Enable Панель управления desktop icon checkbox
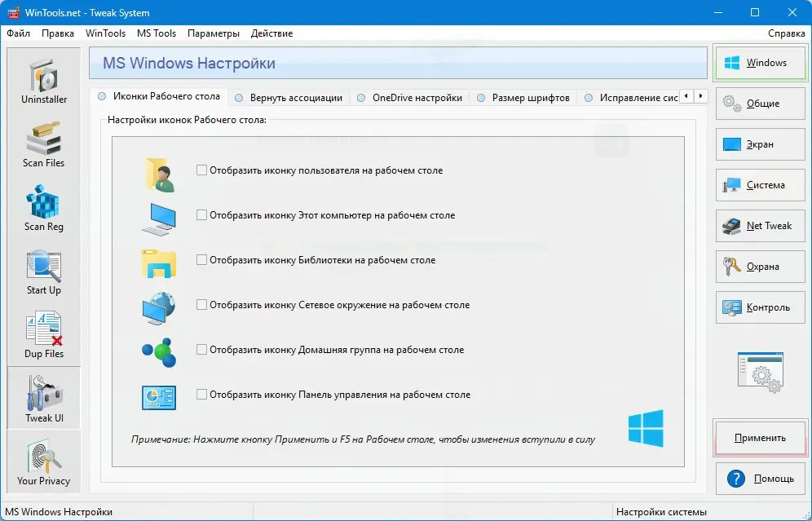 [201, 394]
